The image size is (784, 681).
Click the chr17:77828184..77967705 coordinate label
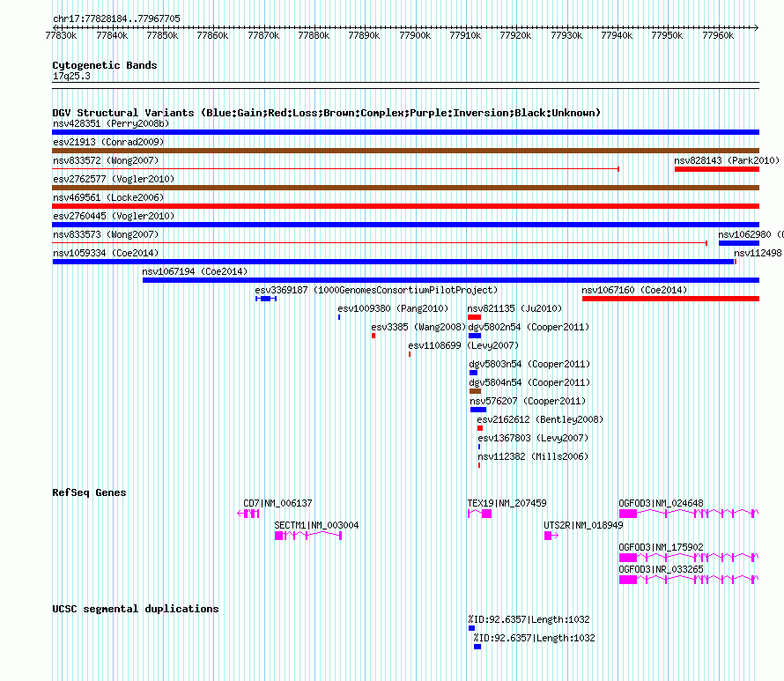click(x=116, y=19)
